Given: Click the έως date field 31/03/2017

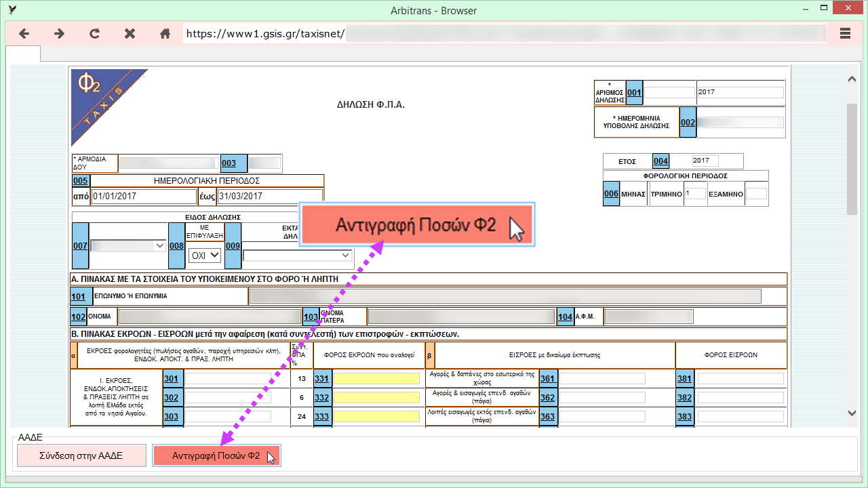Looking at the screenshot, I should (269, 197).
